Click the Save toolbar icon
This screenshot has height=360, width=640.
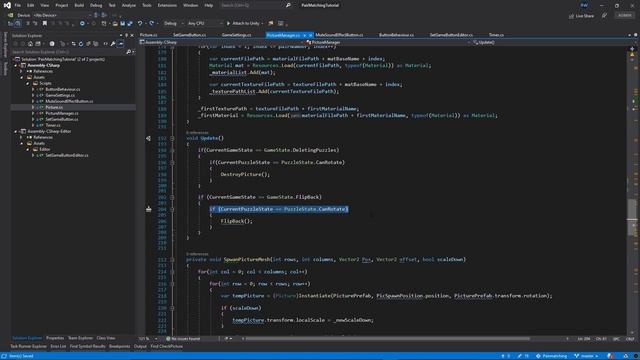[122, 24]
